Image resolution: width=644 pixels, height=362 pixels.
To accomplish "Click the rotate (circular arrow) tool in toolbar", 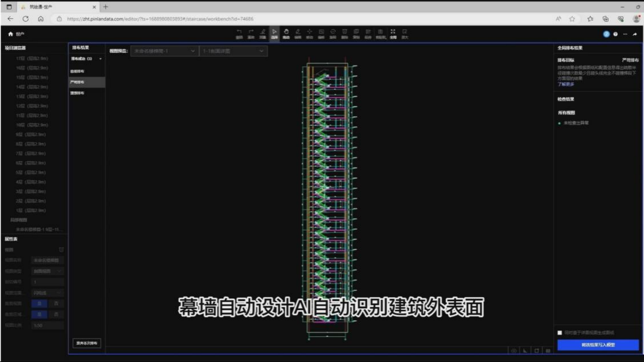I will coord(333,34).
